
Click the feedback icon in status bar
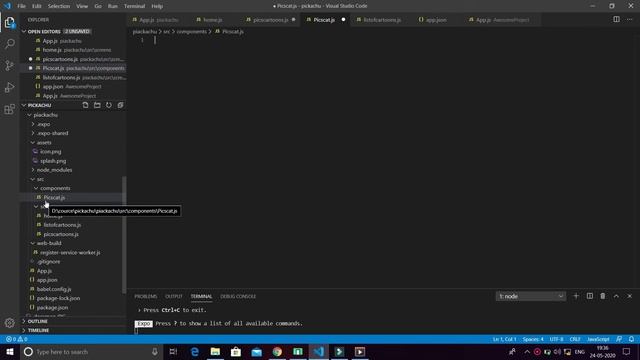coord(619,339)
